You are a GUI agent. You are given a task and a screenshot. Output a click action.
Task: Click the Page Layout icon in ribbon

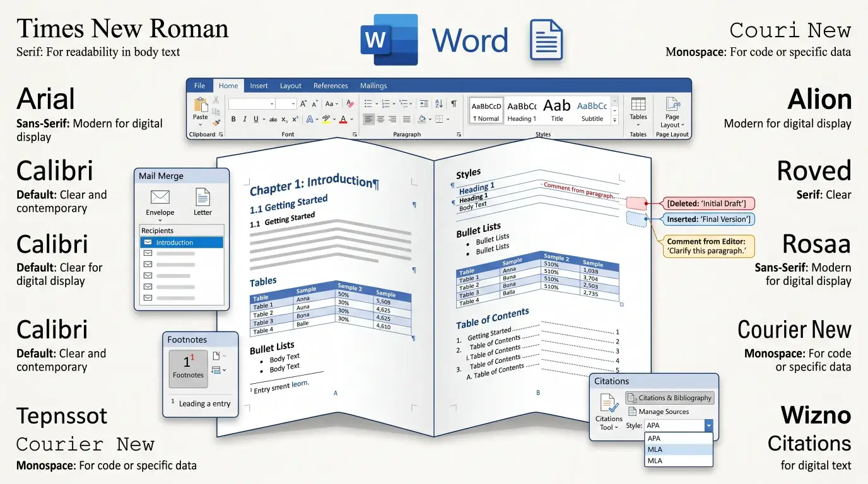click(x=672, y=104)
